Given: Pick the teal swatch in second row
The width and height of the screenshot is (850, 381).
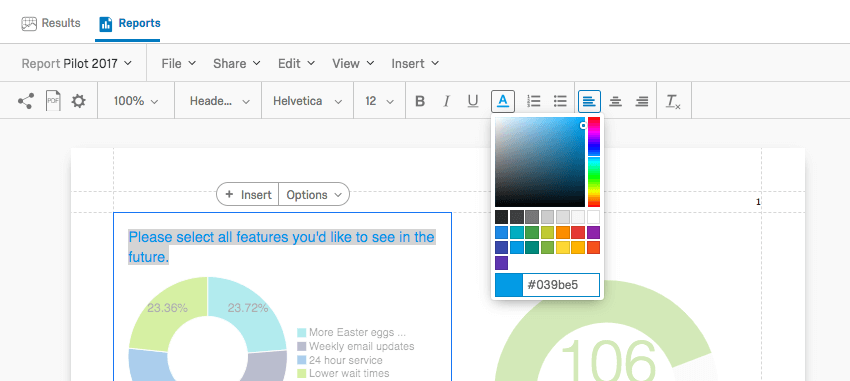Looking at the screenshot, I should 517,233.
